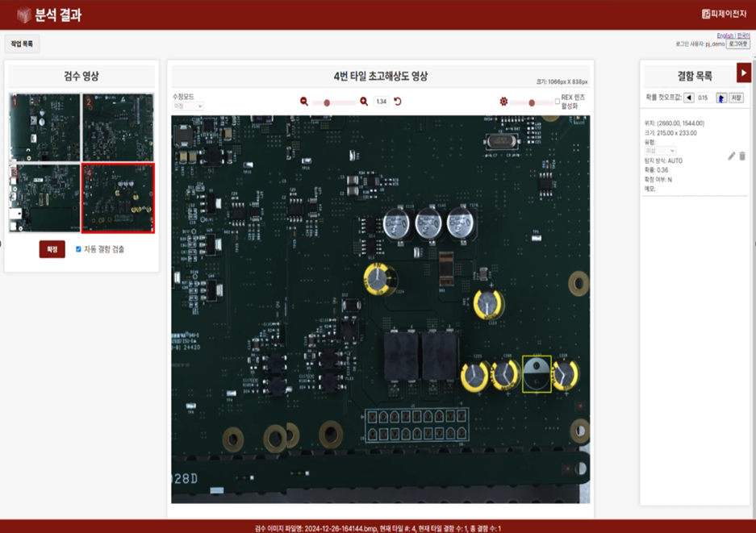The height and width of the screenshot is (533, 756).
Task: Click the brightness sun icon
Action: [x=503, y=102]
